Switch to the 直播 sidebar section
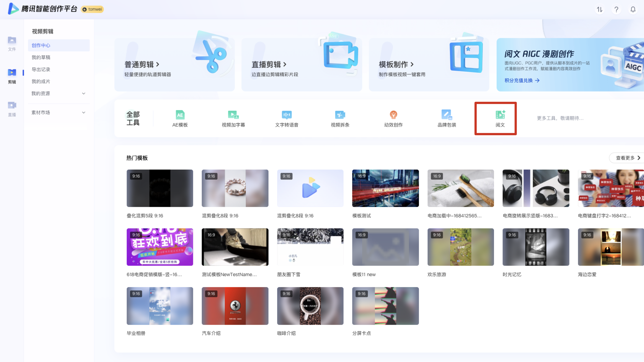 (12, 109)
